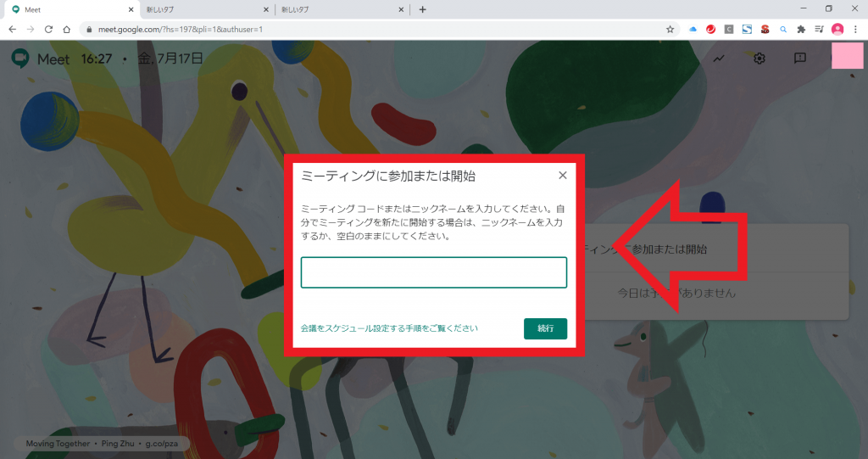The width and height of the screenshot is (868, 459).
Task: Open the Meet feedback icon
Action: (x=800, y=58)
